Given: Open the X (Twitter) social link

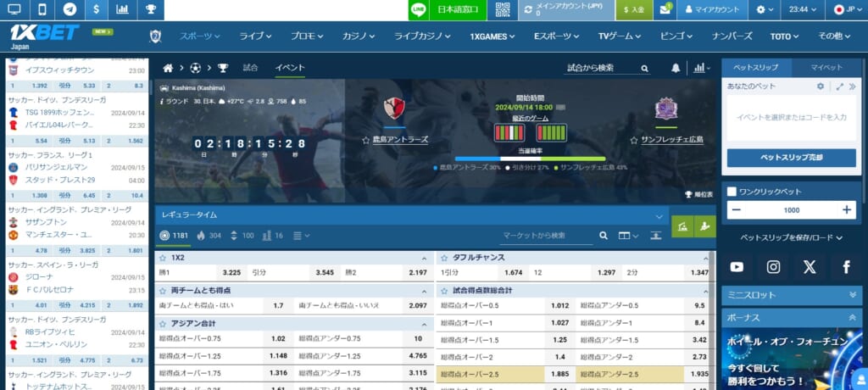Looking at the screenshot, I should coord(810,267).
